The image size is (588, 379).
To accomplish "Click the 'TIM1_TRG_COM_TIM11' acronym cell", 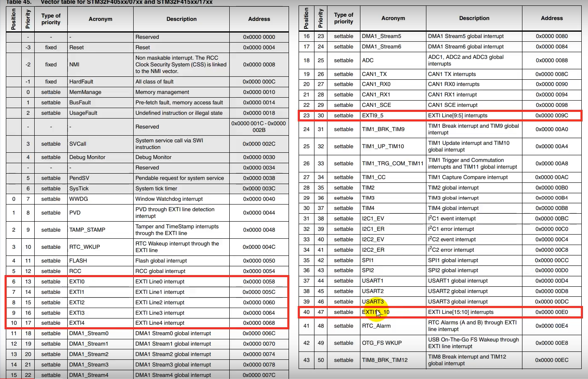I will coord(393,163).
